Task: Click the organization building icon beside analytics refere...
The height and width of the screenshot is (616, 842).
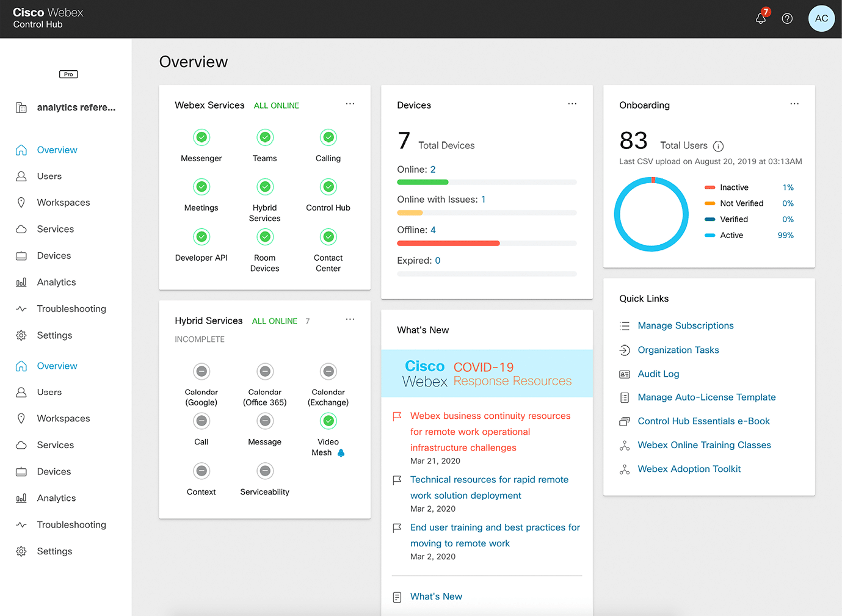Action: (x=21, y=107)
